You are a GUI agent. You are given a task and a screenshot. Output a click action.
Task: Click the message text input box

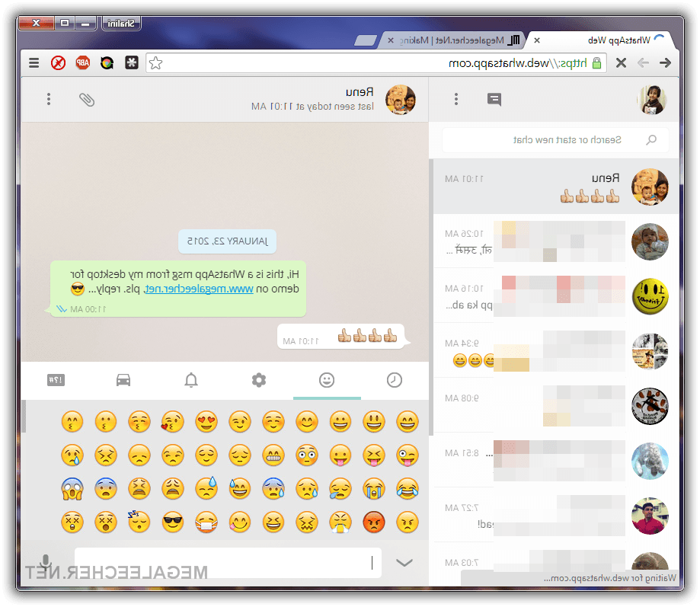pos(228,563)
